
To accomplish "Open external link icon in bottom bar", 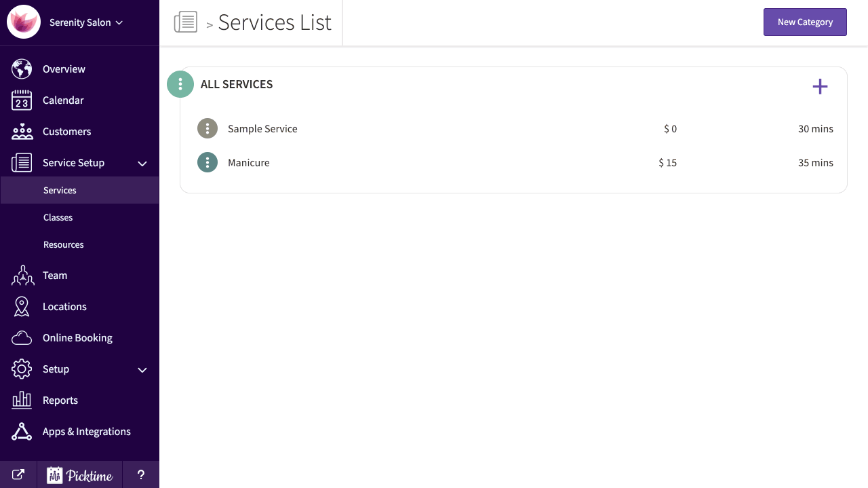I will (x=18, y=475).
